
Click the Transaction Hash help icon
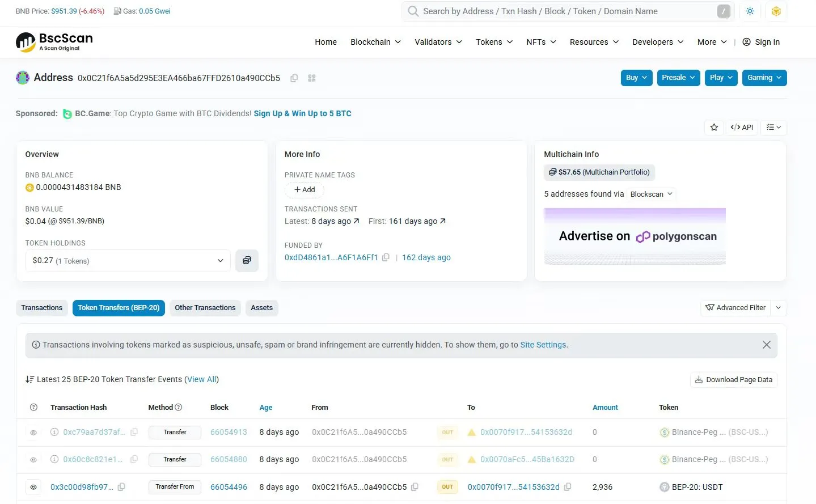point(33,408)
